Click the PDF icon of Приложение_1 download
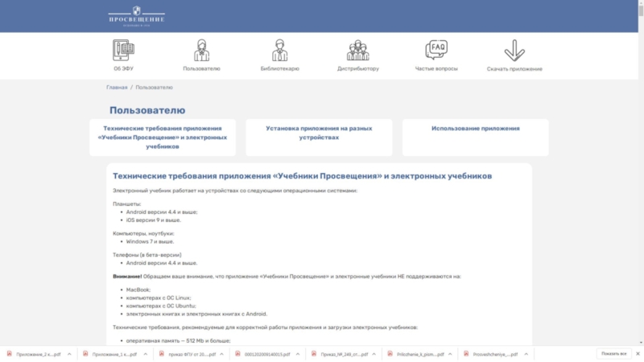The image size is (644, 362). tap(85, 354)
